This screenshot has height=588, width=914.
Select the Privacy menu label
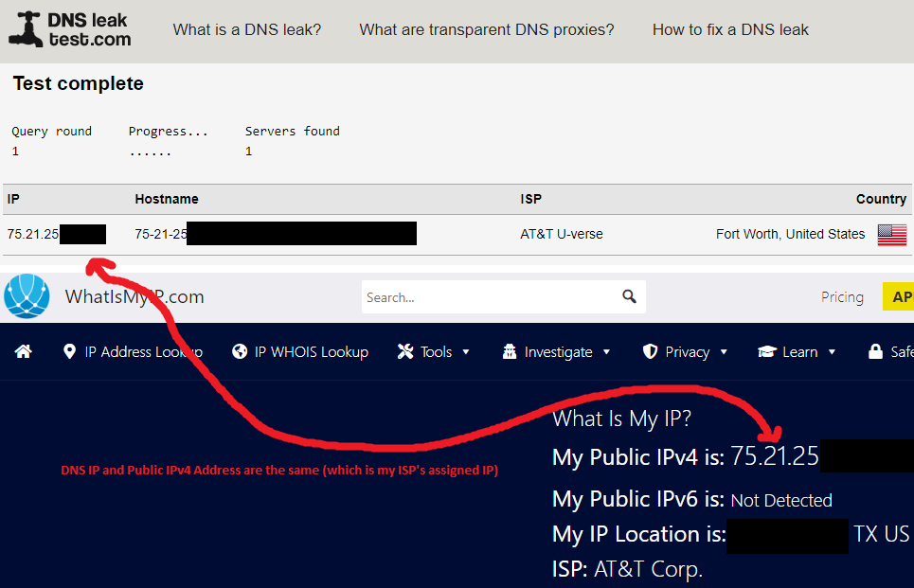point(688,352)
